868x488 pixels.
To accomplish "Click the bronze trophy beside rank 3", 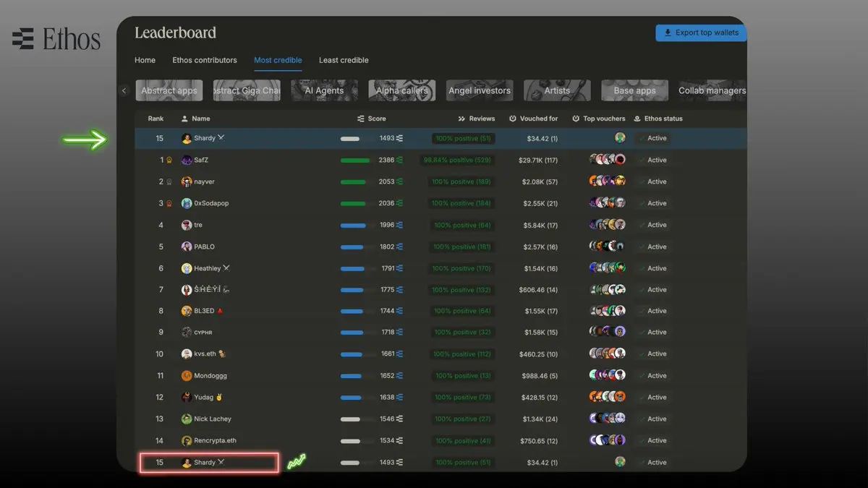I will 169,204.
